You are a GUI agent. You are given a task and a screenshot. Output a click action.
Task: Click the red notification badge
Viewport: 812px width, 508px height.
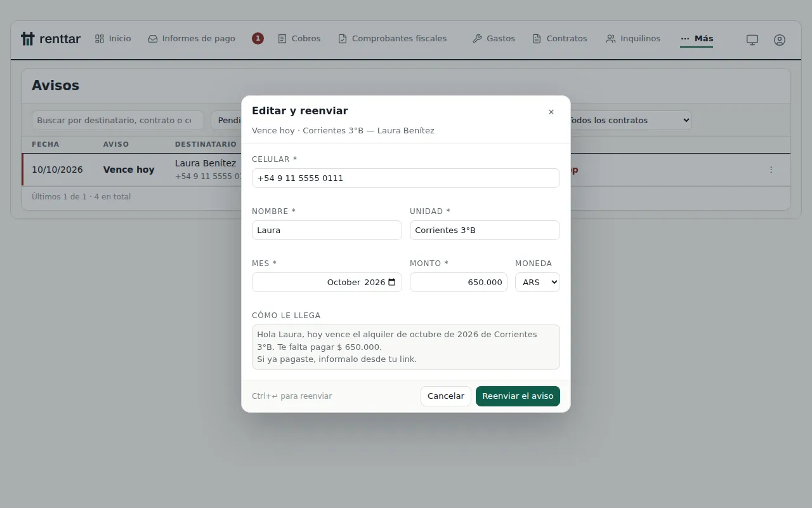point(258,39)
